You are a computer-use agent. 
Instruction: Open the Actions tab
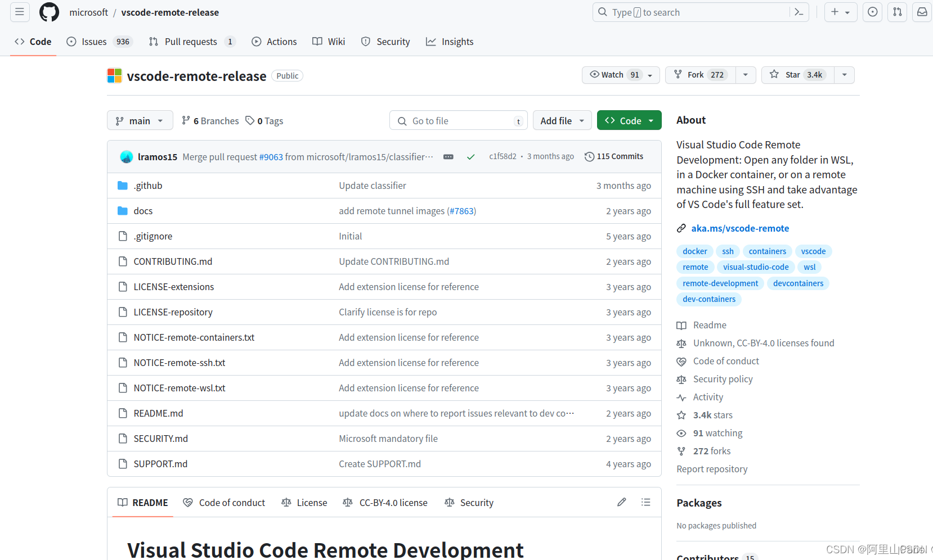click(274, 42)
